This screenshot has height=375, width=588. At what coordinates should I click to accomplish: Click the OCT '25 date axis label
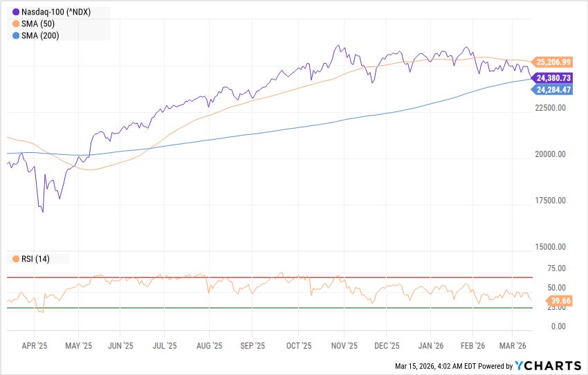click(x=299, y=346)
